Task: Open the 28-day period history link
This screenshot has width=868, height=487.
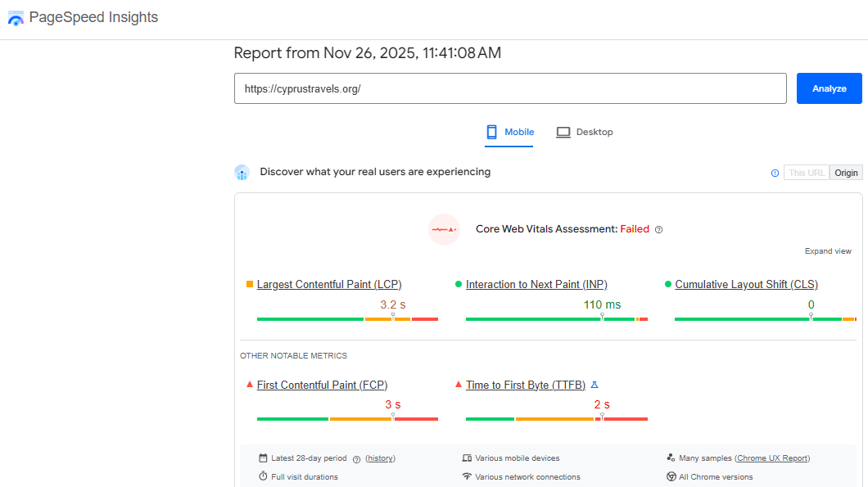Action: click(x=380, y=458)
